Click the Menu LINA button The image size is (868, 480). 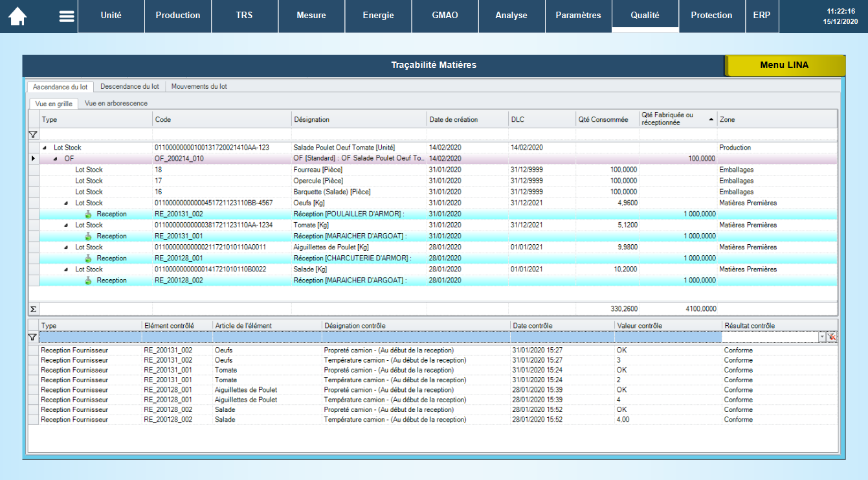(784, 65)
